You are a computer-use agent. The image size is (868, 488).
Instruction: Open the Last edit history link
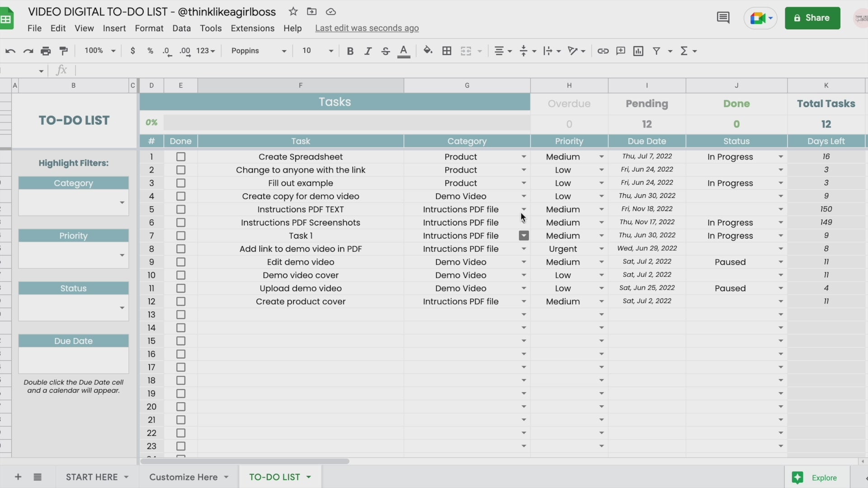pos(367,28)
